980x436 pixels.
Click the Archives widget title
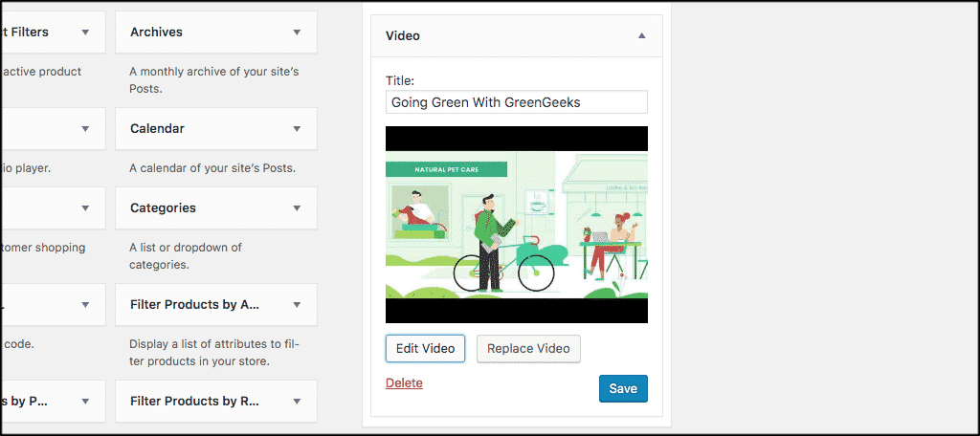pos(156,32)
